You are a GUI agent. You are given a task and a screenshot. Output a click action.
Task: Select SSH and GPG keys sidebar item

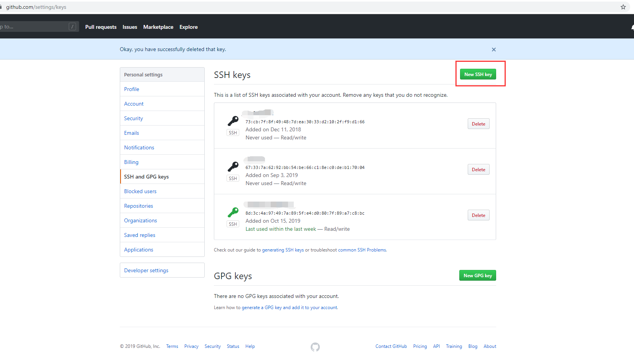(162, 177)
